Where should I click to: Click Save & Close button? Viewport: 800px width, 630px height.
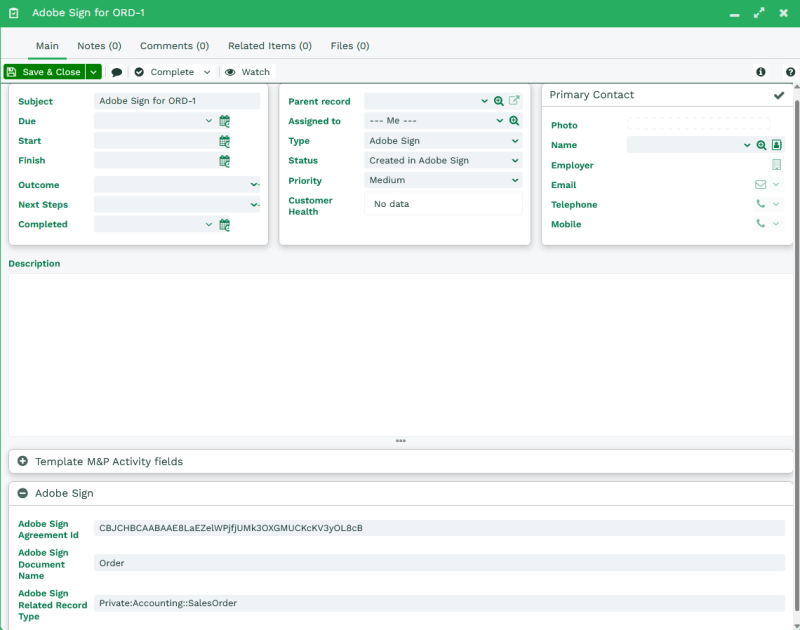tap(44, 72)
